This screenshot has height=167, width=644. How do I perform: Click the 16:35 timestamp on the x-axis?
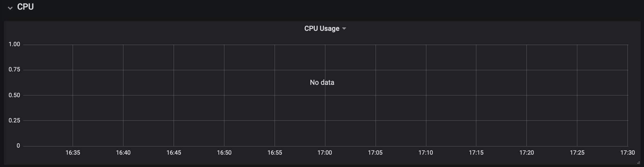[x=74, y=153]
